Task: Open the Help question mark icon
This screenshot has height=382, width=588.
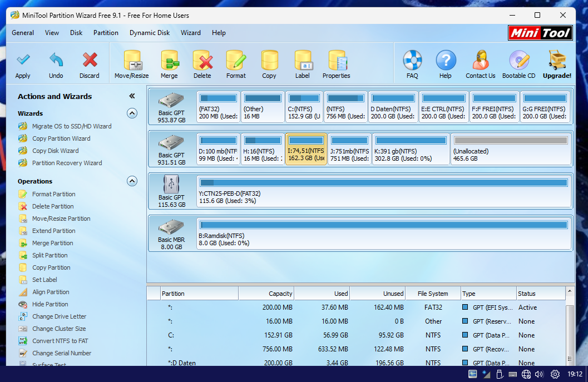Action: [x=446, y=60]
